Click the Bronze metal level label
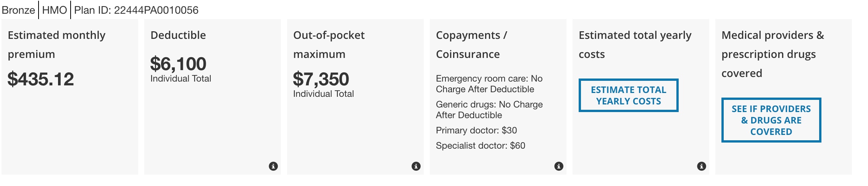Viewport: 868px width, 186px height. [18, 10]
